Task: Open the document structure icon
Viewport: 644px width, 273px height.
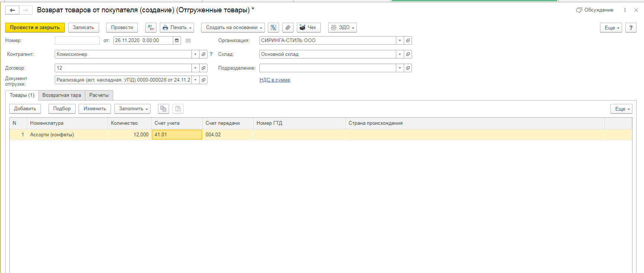Action: tap(273, 28)
